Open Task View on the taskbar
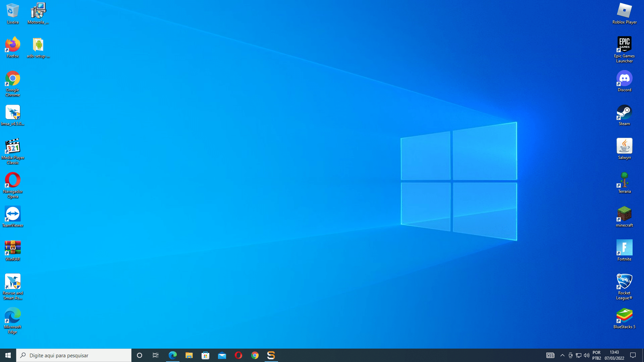644x362 pixels. click(x=156, y=355)
